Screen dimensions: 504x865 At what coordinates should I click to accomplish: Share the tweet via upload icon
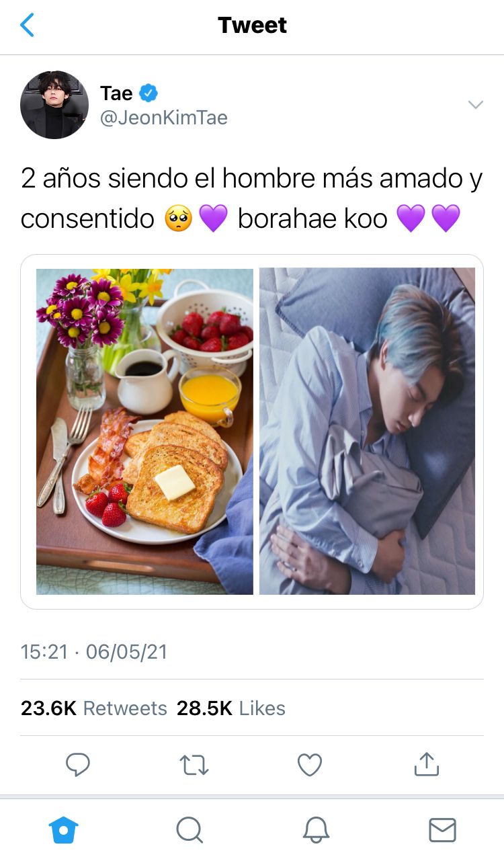pos(426,764)
